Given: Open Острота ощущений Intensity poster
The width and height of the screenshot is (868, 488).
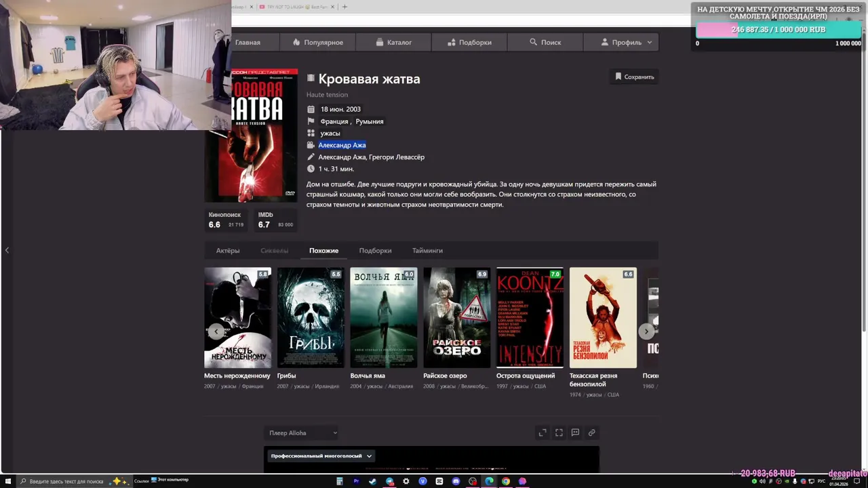Looking at the screenshot, I should pos(530,318).
